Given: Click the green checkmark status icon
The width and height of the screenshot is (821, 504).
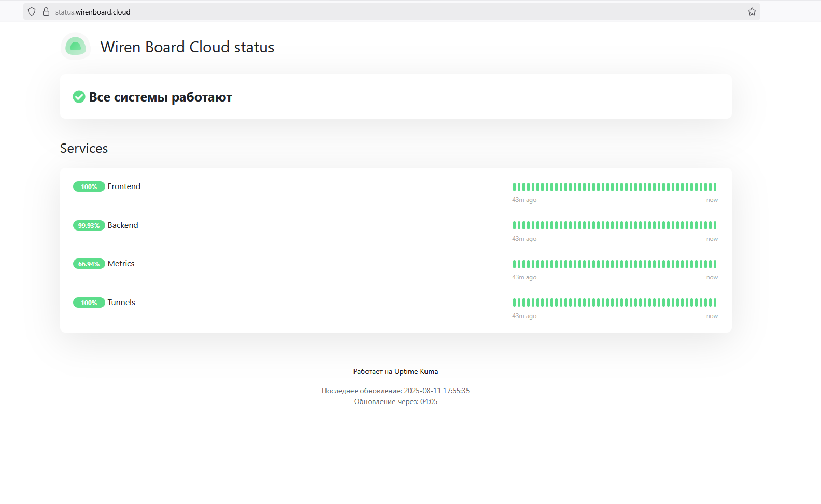Looking at the screenshot, I should pyautogui.click(x=79, y=97).
